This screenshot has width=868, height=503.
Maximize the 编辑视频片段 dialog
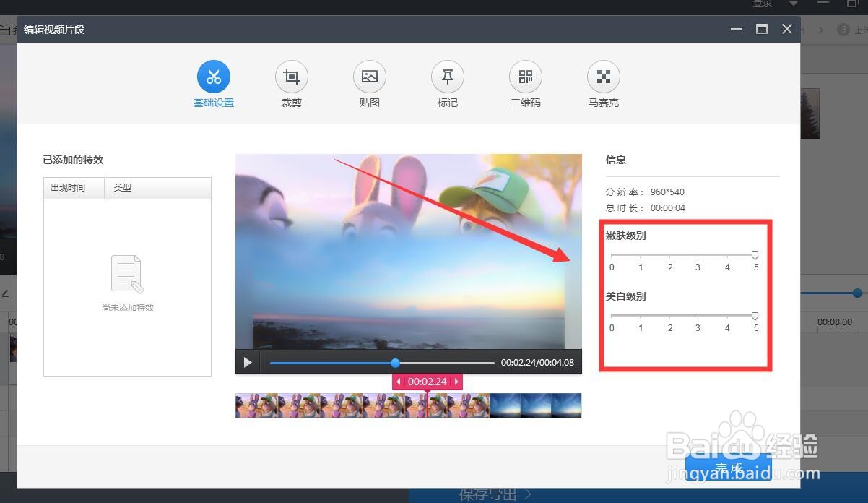[x=761, y=29]
